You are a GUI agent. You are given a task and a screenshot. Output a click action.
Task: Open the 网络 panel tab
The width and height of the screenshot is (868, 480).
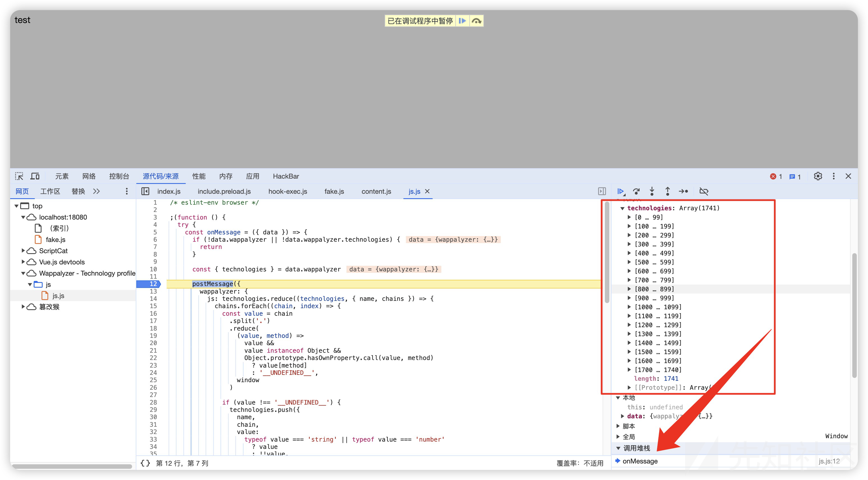pos(89,176)
